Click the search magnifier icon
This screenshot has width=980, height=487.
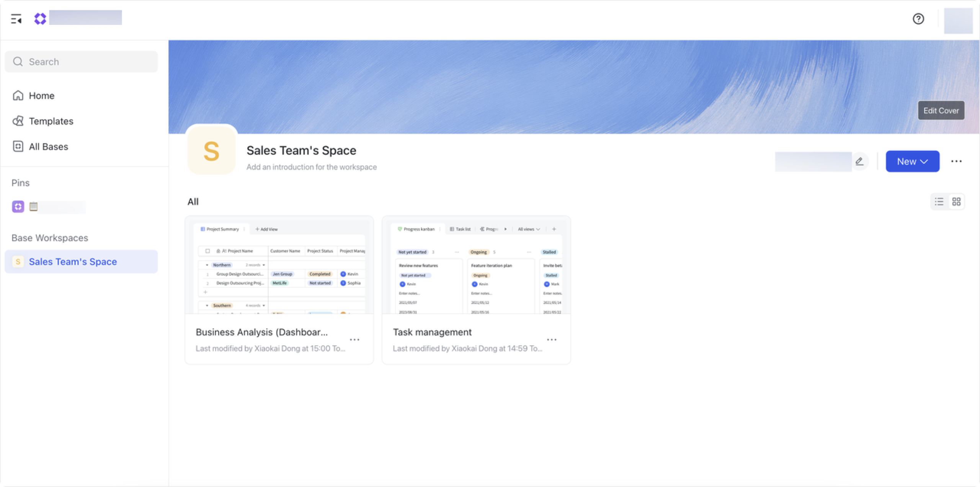[x=18, y=62]
